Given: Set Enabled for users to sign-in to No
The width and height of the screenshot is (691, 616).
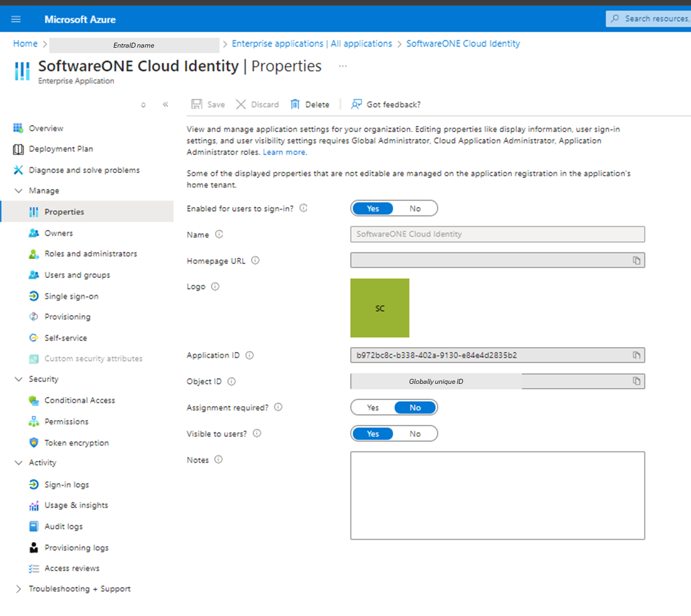Looking at the screenshot, I should (415, 209).
